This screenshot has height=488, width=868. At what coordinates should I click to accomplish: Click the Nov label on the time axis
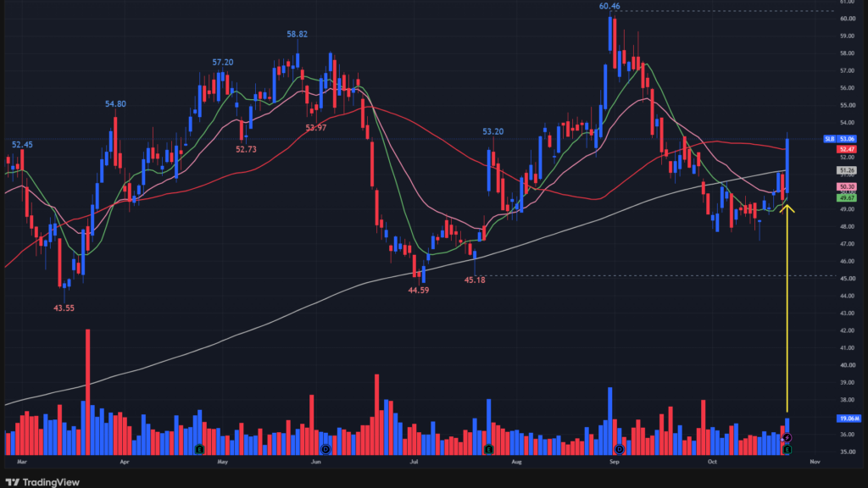click(x=815, y=462)
